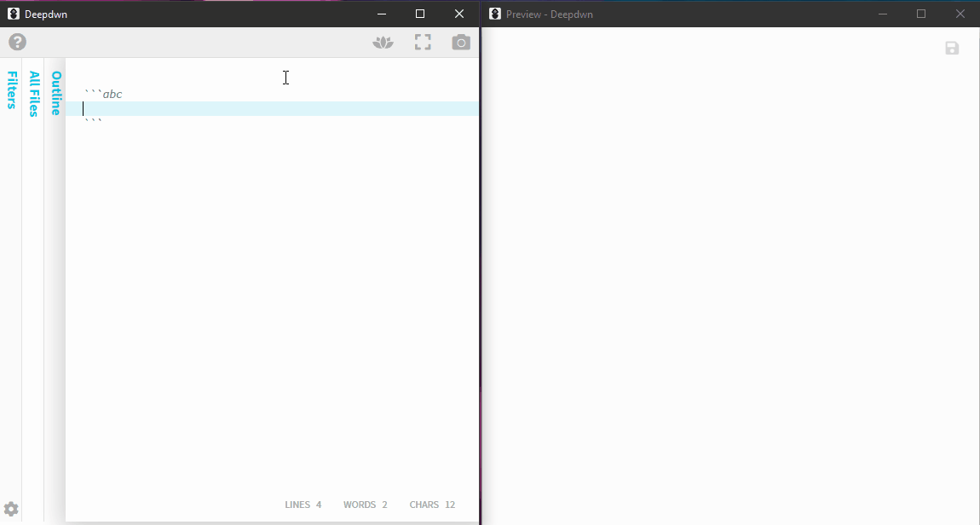Click the WORDS counter in status bar

[365, 505]
